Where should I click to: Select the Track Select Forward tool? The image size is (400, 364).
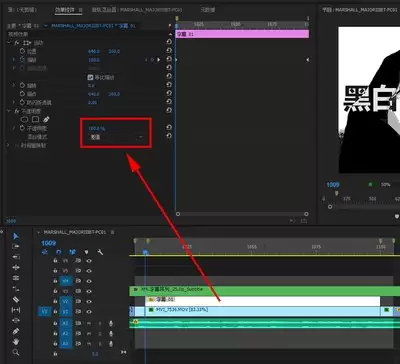tap(16, 246)
